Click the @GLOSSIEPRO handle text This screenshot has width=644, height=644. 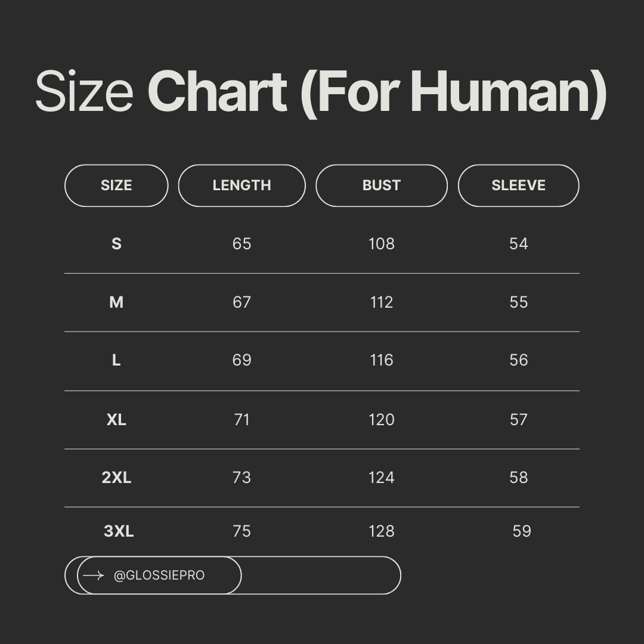click(159, 575)
